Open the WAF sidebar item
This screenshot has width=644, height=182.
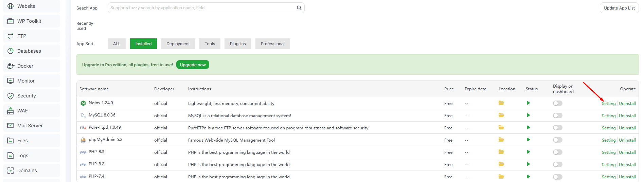tap(22, 111)
